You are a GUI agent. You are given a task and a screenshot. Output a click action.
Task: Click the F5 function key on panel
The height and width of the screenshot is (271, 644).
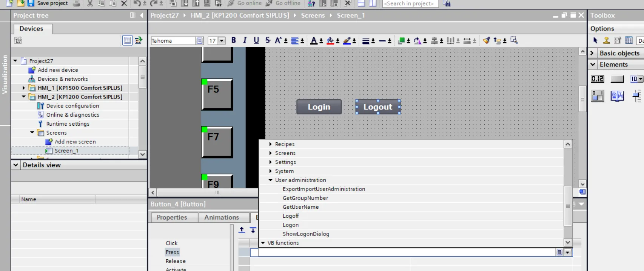pos(217,94)
